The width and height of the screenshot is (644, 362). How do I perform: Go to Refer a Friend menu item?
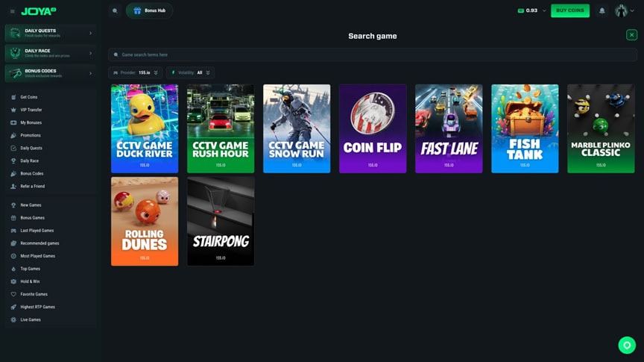click(33, 187)
